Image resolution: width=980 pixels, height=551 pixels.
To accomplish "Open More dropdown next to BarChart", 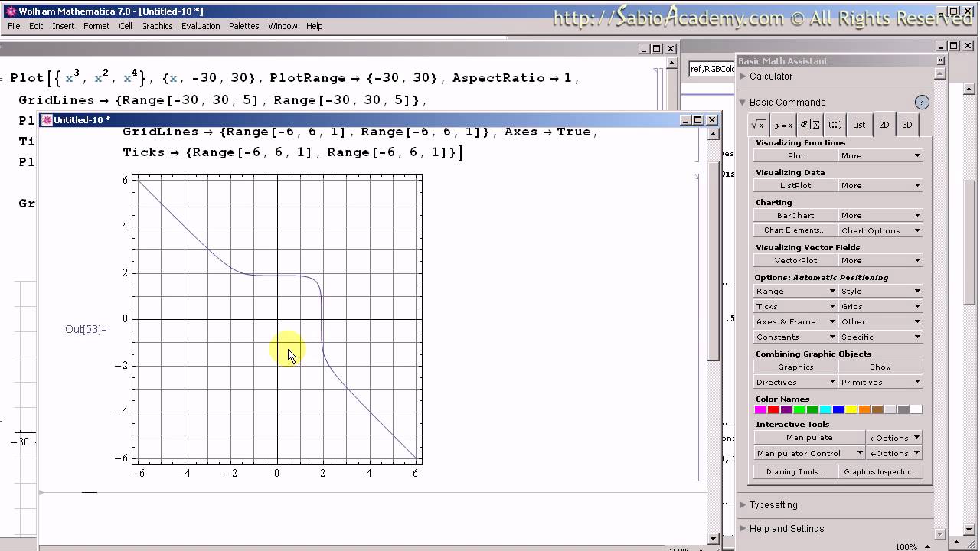I will [880, 215].
